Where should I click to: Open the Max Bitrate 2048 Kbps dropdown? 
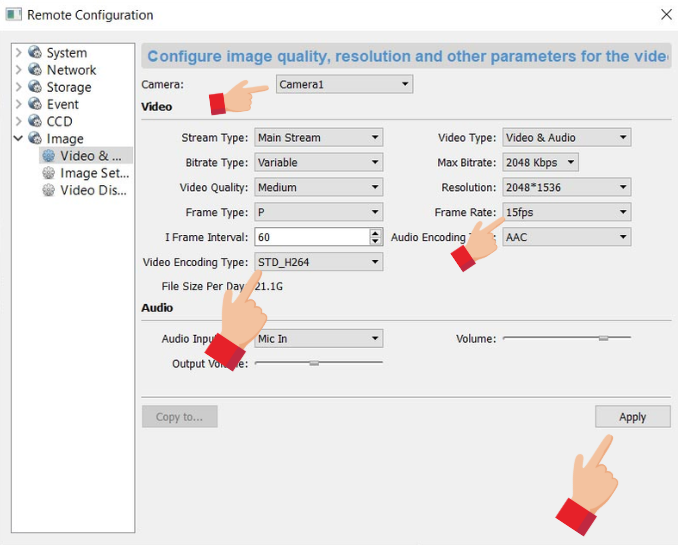point(540,162)
